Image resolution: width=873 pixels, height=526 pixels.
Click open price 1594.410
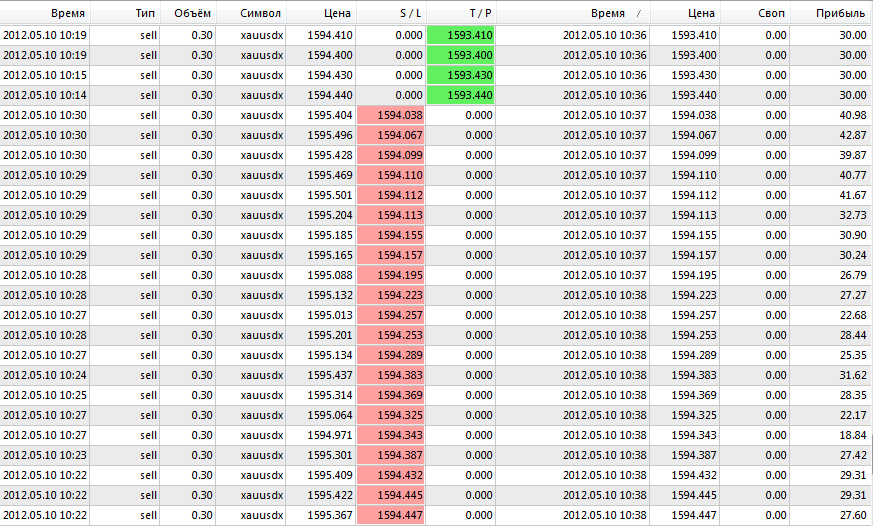coord(330,35)
